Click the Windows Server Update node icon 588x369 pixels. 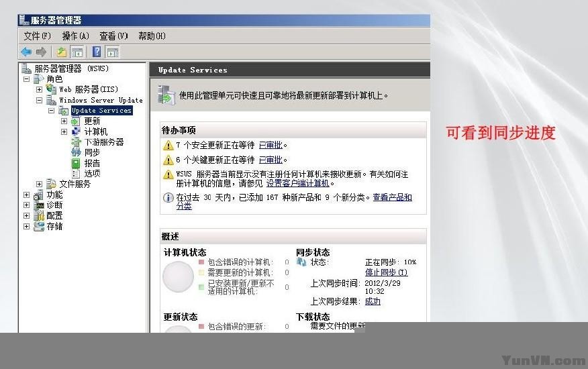[51, 100]
